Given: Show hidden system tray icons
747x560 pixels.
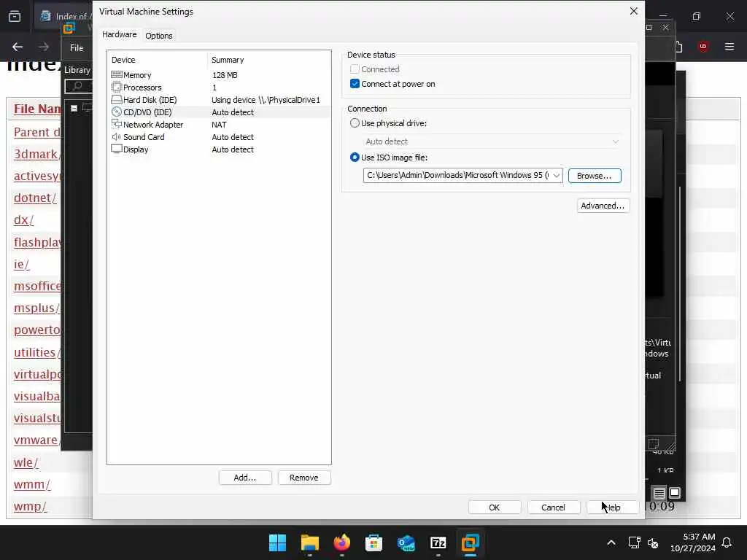Looking at the screenshot, I should tap(611, 542).
